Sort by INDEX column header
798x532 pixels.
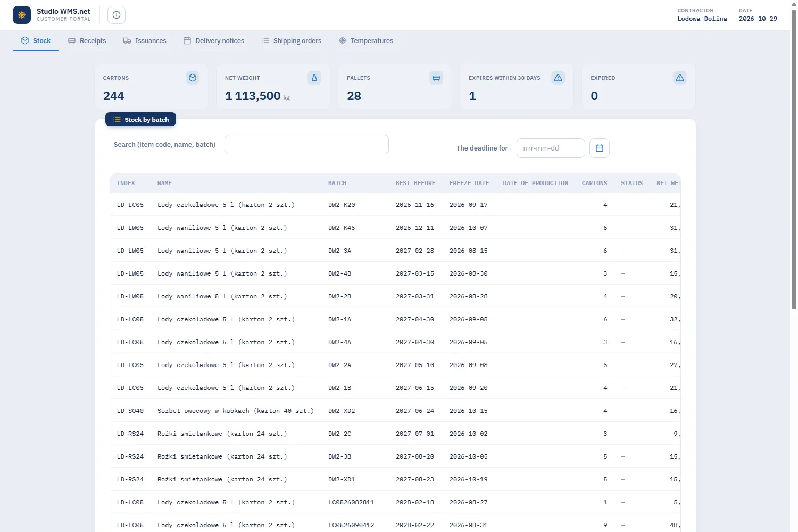pos(126,183)
